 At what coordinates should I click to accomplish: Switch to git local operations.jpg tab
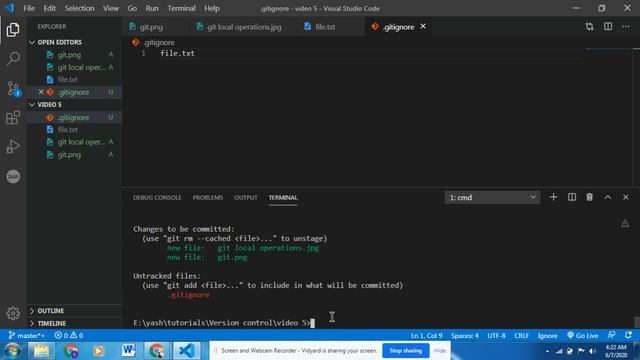(x=244, y=27)
